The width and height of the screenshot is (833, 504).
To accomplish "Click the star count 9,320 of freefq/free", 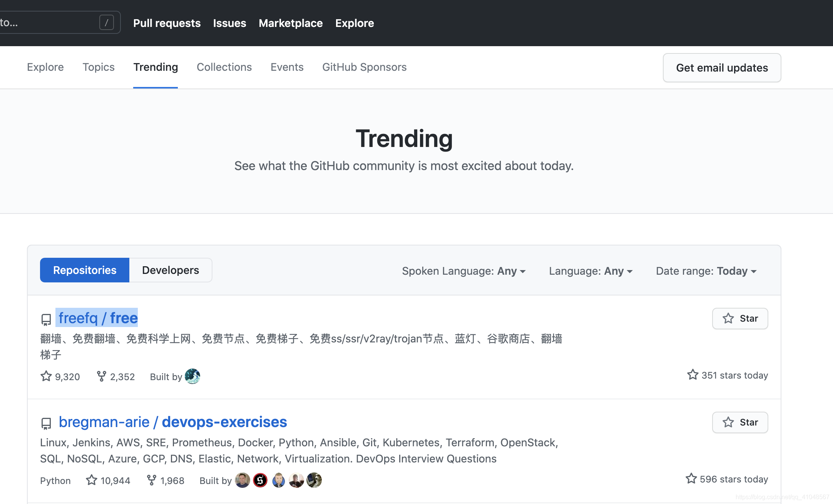I will click(60, 376).
